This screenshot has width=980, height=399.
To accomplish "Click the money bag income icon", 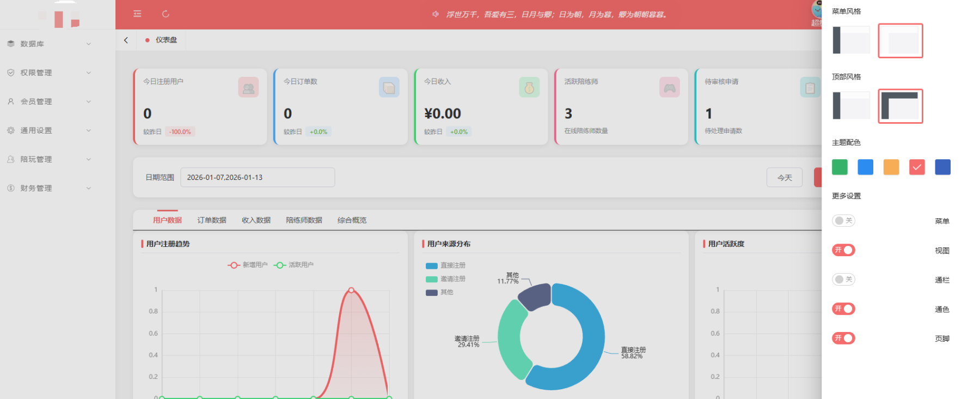I will pos(529,87).
